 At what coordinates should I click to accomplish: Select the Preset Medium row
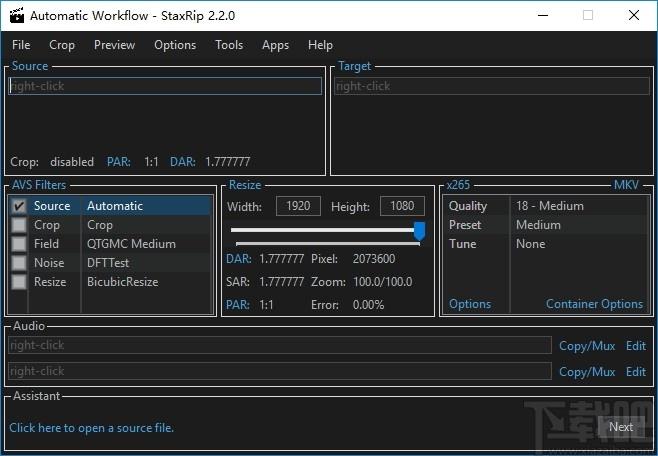coord(546,225)
